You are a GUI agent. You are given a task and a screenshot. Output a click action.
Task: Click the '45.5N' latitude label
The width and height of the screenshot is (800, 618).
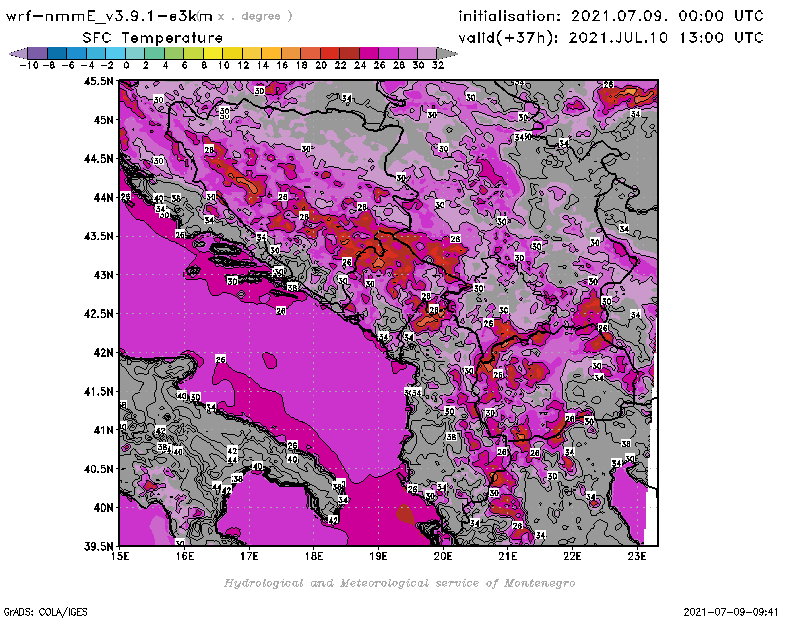(98, 81)
